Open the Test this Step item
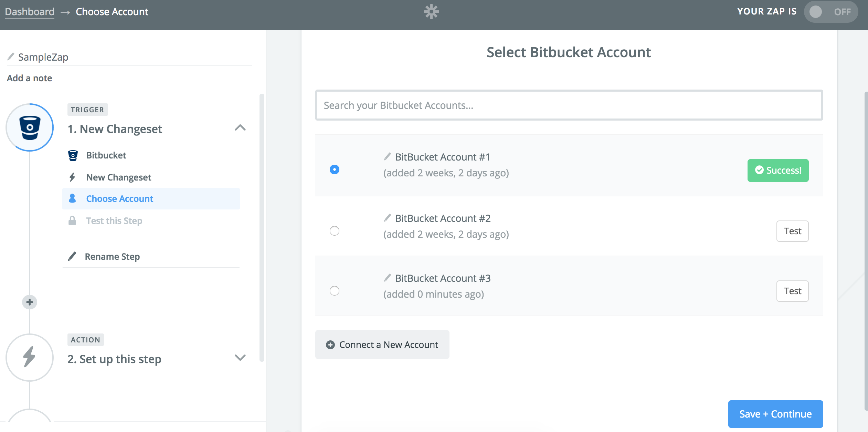The width and height of the screenshot is (868, 432). [151, 220]
